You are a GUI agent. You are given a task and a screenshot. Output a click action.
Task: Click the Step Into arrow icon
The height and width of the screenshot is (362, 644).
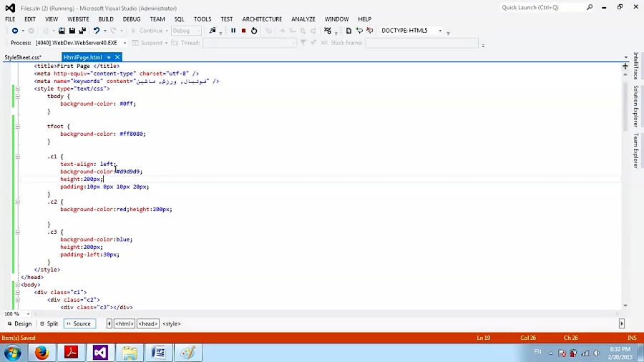(x=282, y=31)
